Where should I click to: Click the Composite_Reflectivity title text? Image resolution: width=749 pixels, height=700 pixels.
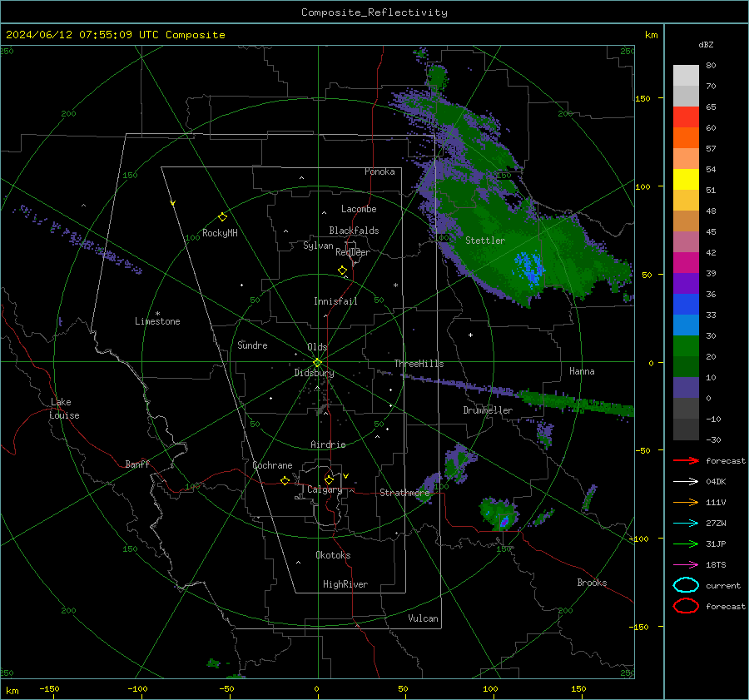pyautogui.click(x=374, y=12)
